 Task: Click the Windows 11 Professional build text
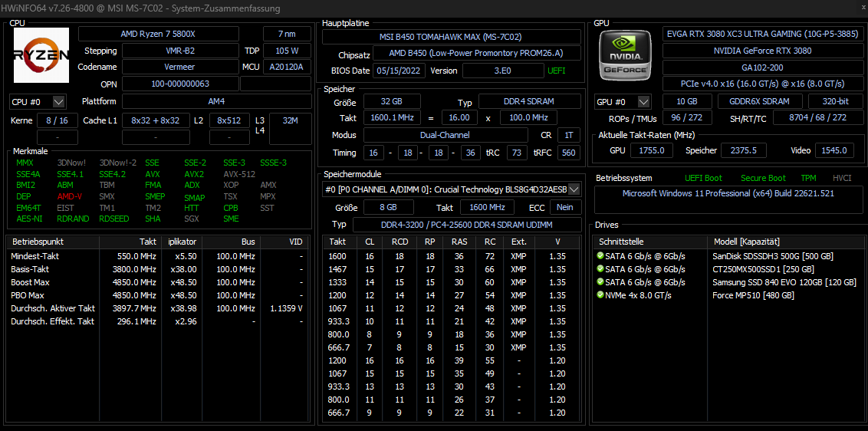pyautogui.click(x=728, y=193)
